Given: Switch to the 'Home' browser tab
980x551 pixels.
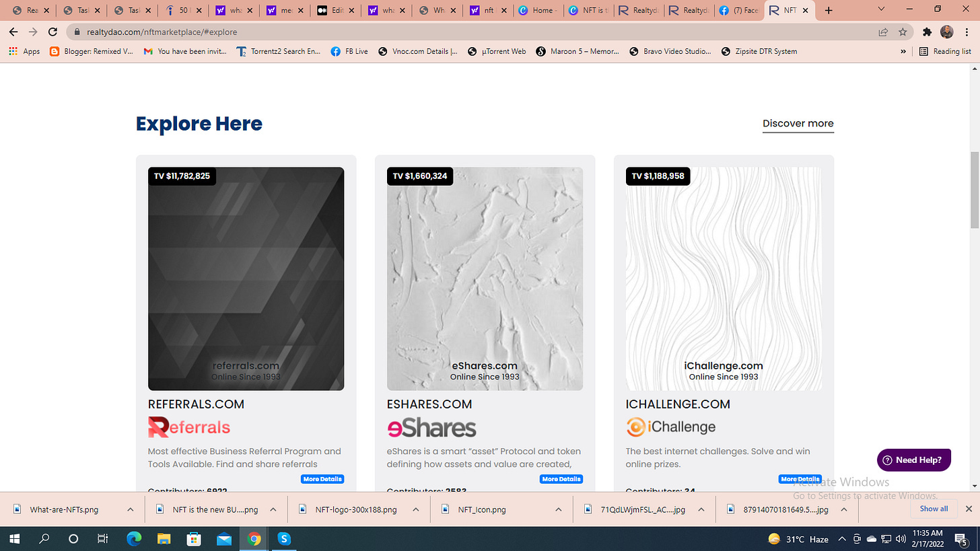Looking at the screenshot, I should pyautogui.click(x=536, y=10).
